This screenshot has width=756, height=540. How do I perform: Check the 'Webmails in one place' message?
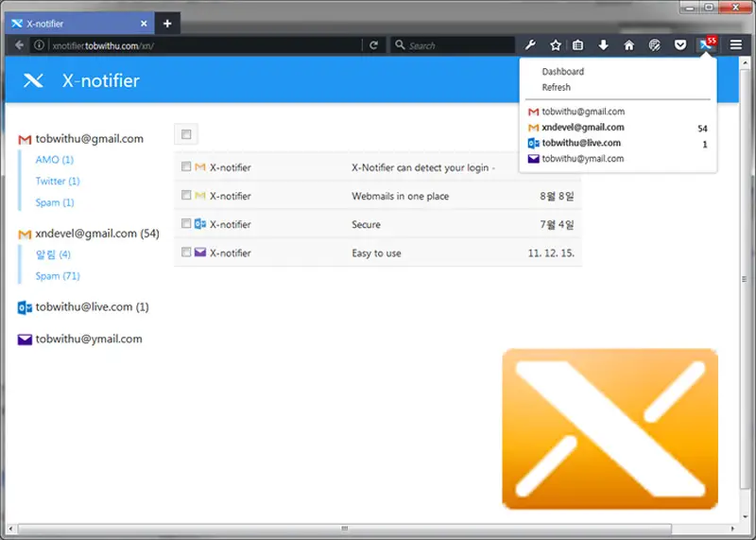[x=186, y=195]
